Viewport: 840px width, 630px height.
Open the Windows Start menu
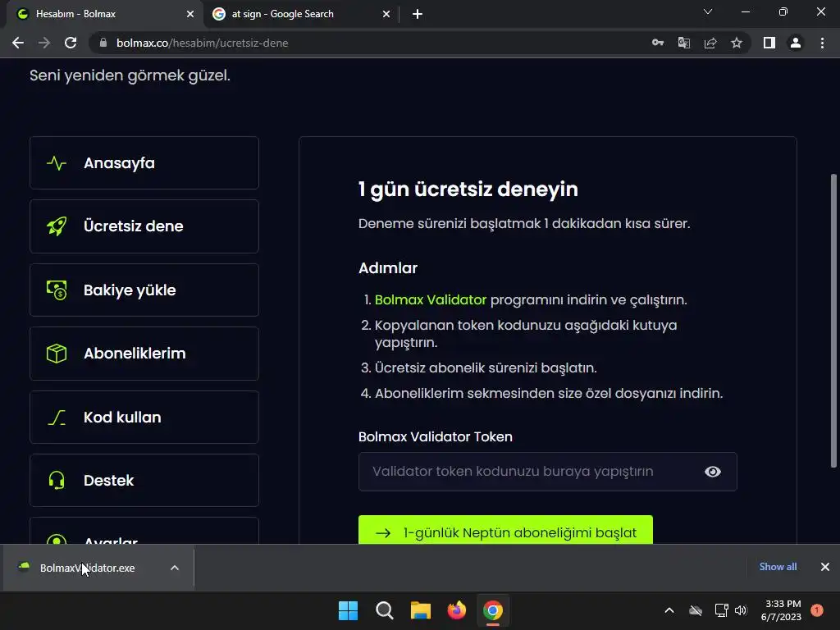[x=348, y=610]
